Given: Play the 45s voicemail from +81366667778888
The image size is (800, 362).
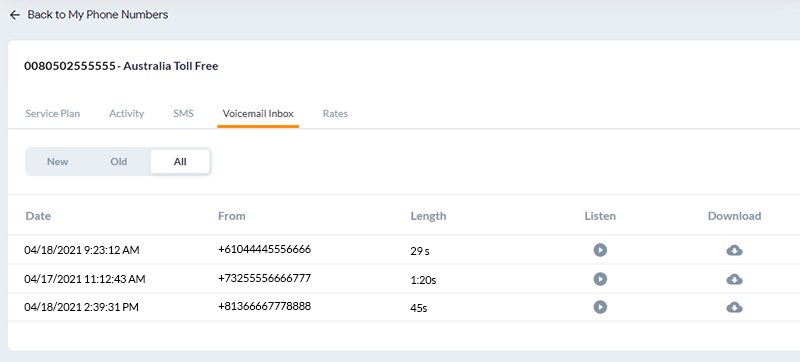Looking at the screenshot, I should coord(600,307).
